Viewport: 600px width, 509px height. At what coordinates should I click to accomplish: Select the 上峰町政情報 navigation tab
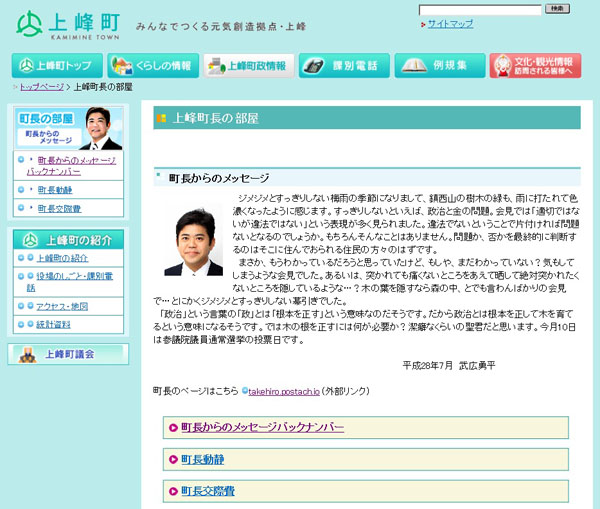248,66
